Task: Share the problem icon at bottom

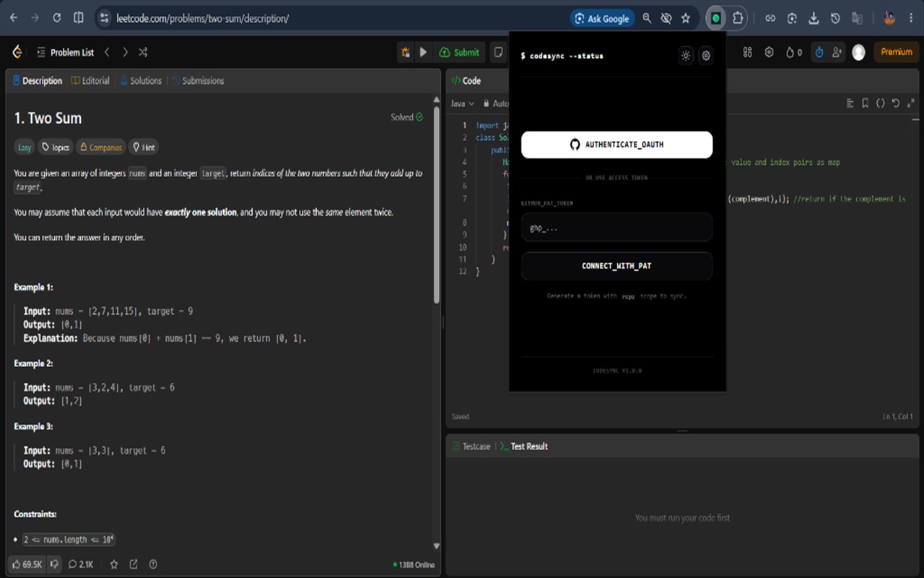Action: [134, 564]
